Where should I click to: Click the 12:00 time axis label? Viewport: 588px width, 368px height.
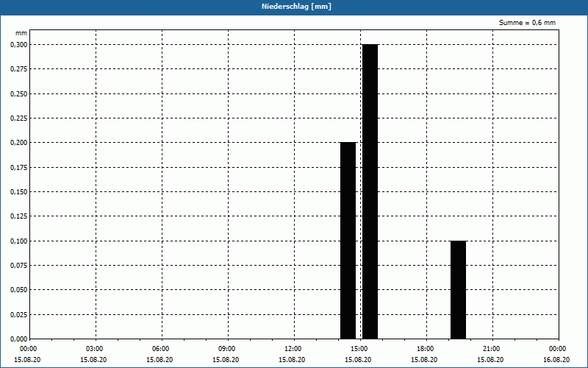pos(293,349)
